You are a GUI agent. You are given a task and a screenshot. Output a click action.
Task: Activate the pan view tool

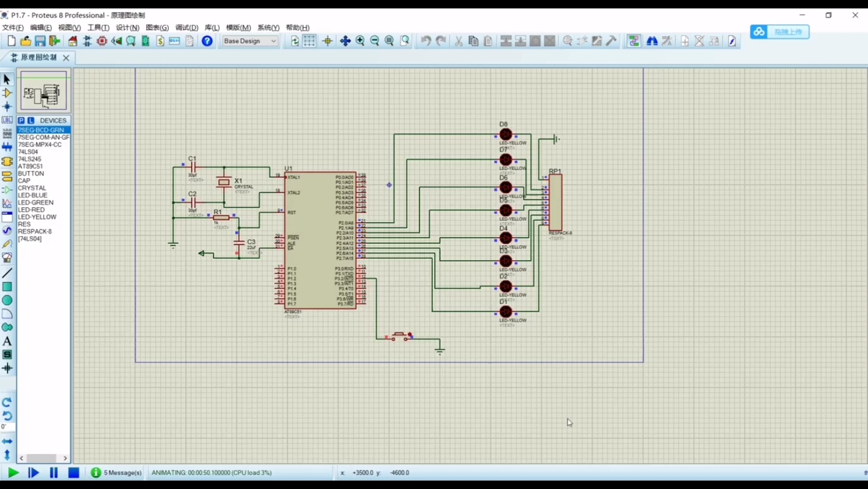pyautogui.click(x=345, y=41)
